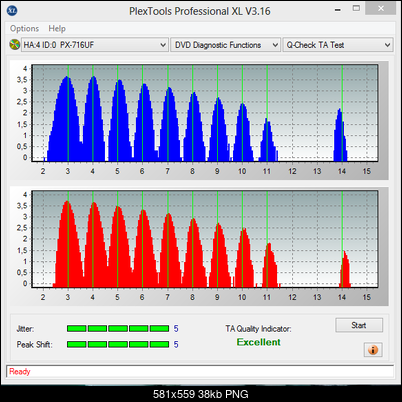Viewport: 402px width, 402px height.
Task: Open the PX-716UF drive selection dropdown
Action: coord(94,45)
